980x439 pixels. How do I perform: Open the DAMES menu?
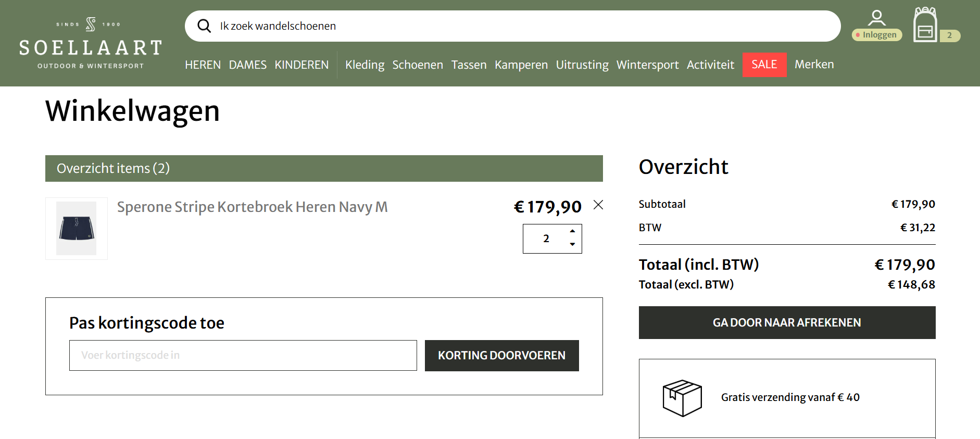[247, 65]
